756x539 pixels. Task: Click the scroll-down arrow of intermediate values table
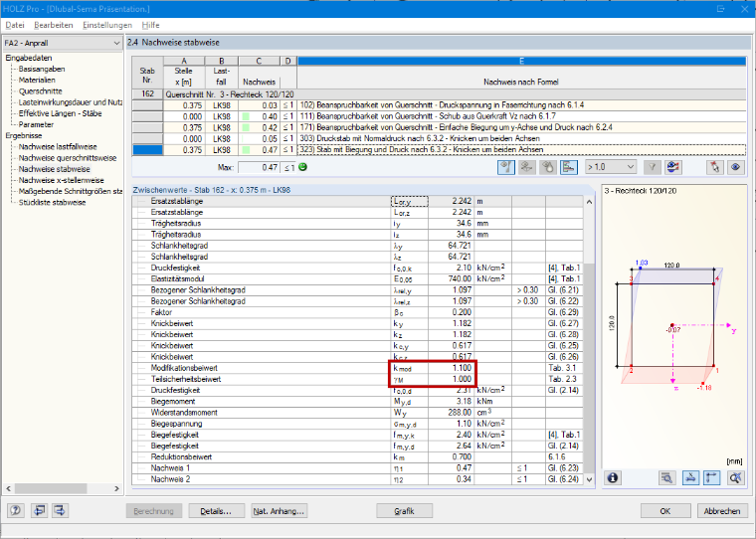(589, 479)
